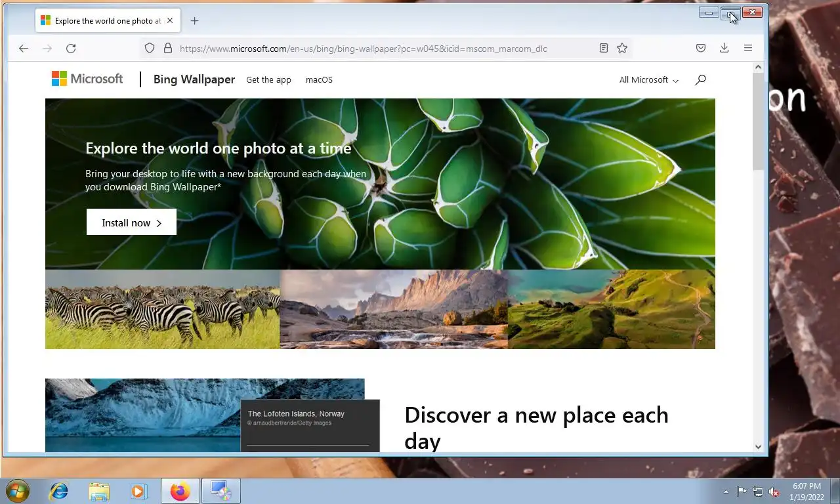Open Windows Explorer folder on taskbar
This screenshot has width=840, height=504.
pos(99,491)
